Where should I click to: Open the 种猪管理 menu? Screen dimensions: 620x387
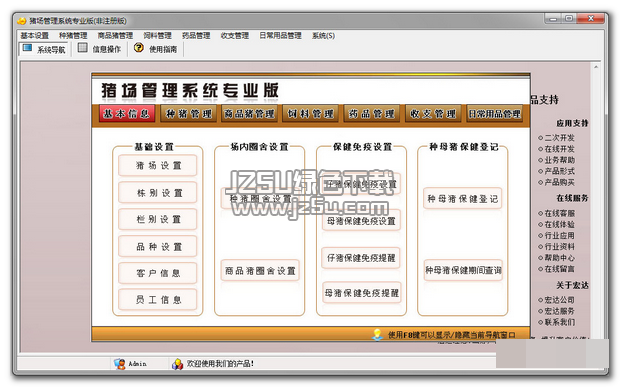point(73,36)
